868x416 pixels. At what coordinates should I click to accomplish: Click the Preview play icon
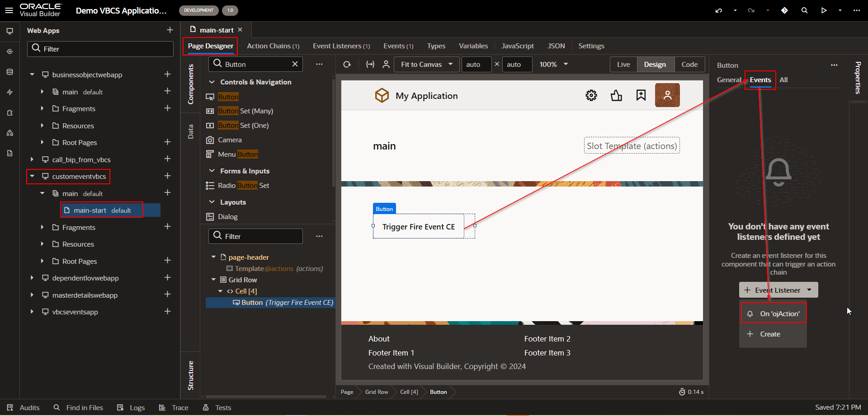[x=824, y=10]
